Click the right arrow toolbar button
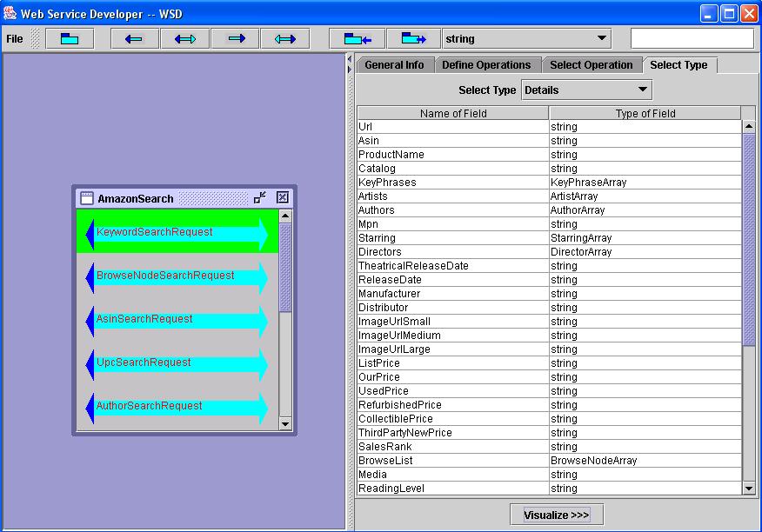This screenshot has height=532, width=762. point(236,39)
